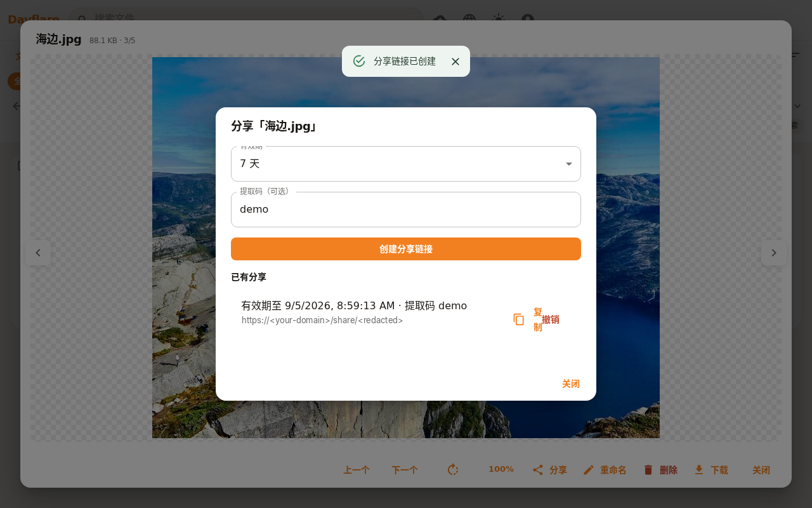812x508 pixels.
Task: Download the file with 下载
Action: pos(711,470)
